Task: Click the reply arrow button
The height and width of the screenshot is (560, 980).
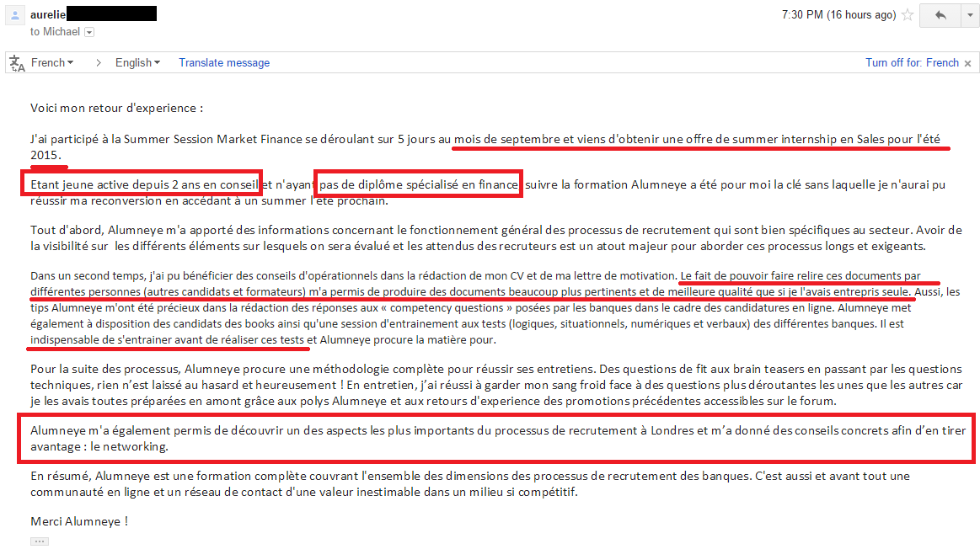Action: click(x=940, y=15)
